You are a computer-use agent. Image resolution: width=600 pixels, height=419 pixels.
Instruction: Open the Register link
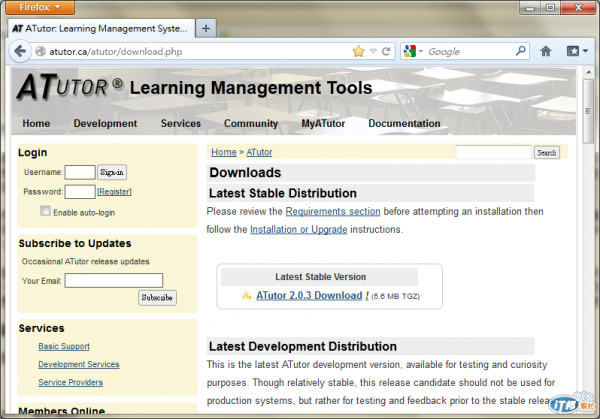(114, 192)
